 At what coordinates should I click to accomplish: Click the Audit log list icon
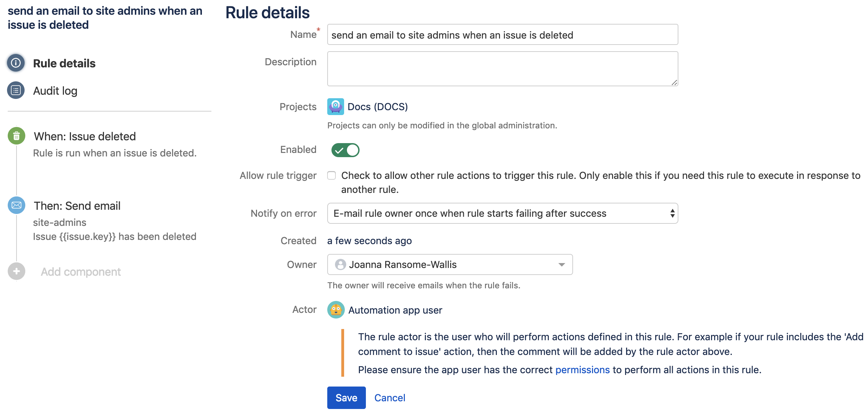click(x=16, y=90)
